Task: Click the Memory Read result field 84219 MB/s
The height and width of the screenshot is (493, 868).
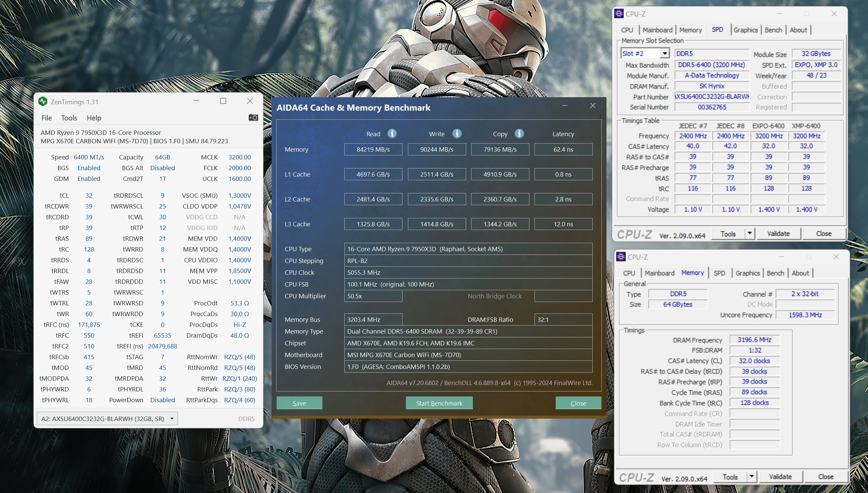Action: pyautogui.click(x=373, y=149)
